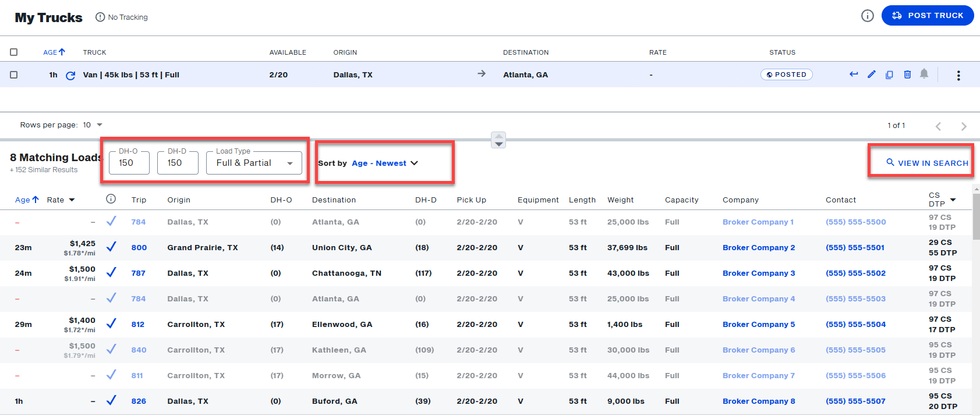Image resolution: width=980 pixels, height=416 pixels.
Task: Click the Post Truck button
Action: pyautogui.click(x=928, y=16)
